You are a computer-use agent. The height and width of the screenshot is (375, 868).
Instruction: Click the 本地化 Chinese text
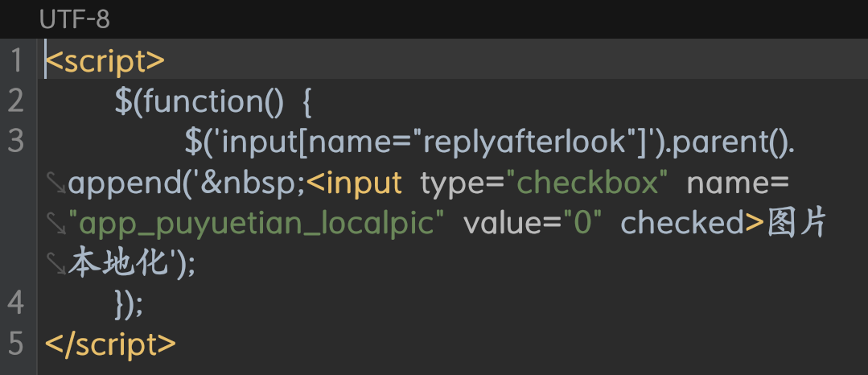click(118, 263)
